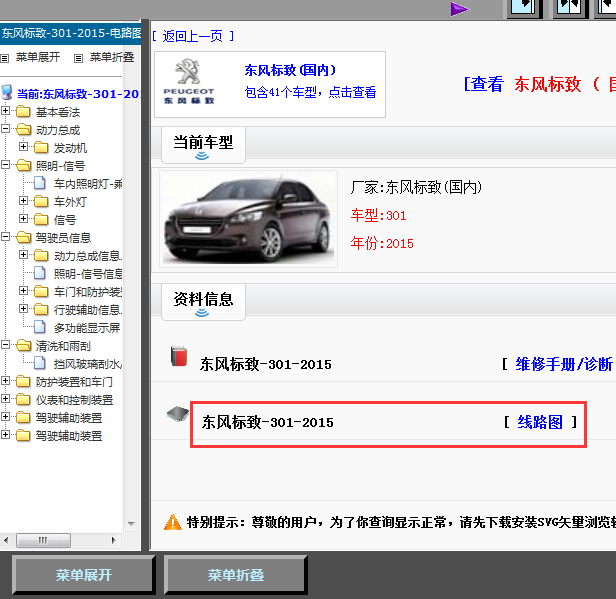
Task: Click the sidebar horizontal scrollbar left arrow
Action: (6, 540)
